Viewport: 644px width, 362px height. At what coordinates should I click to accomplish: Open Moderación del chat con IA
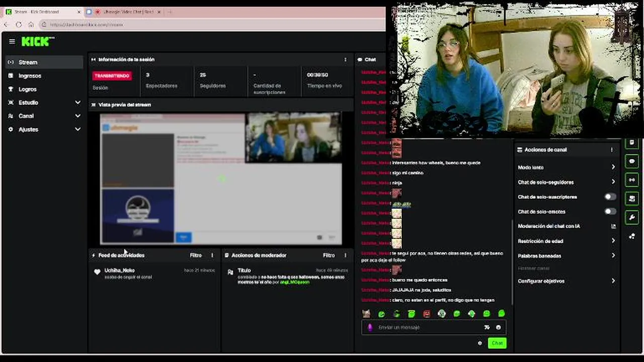[x=567, y=226]
